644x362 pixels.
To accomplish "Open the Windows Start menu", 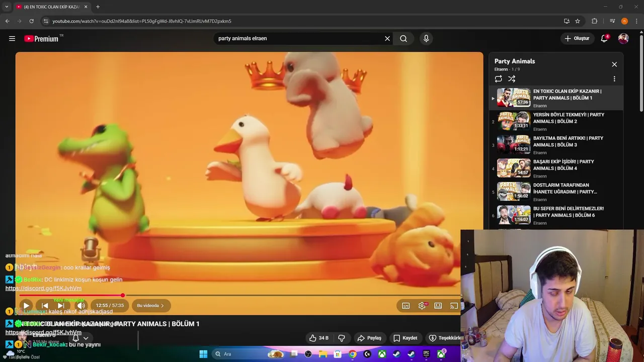I will 203,354.
